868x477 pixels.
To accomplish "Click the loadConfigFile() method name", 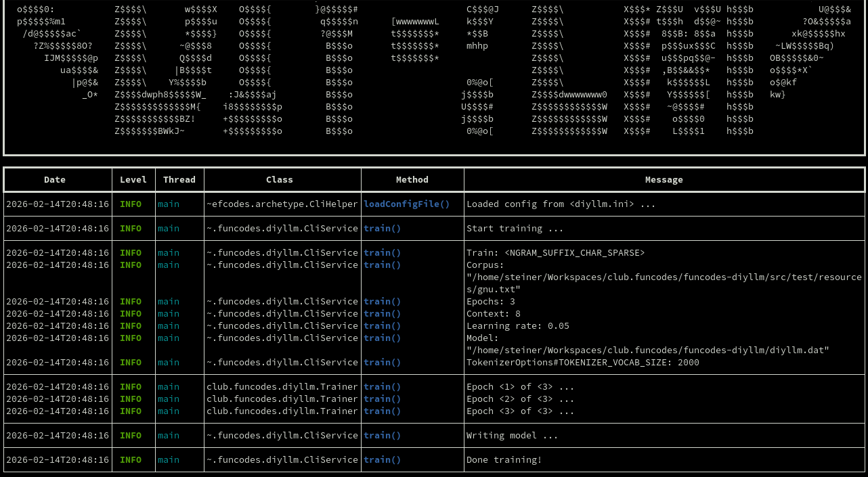I will [406, 204].
